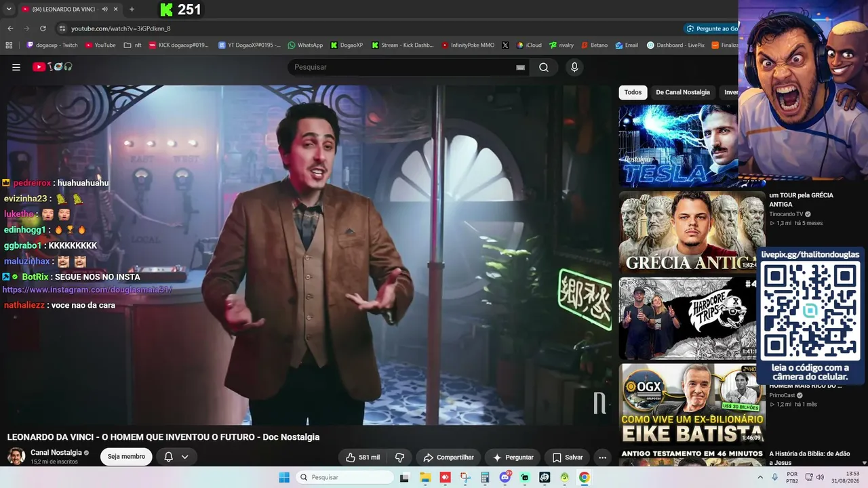The height and width of the screenshot is (488, 868).
Task: Click the address bar URL
Action: click(x=121, y=28)
